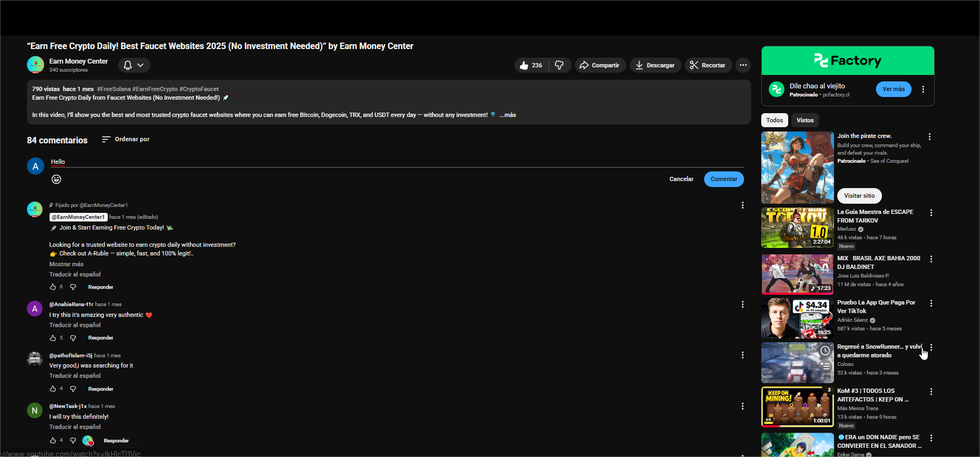Screen dimensions: 980x457
Task: Click Visitar sitio on the pirate ad
Action: coord(859,196)
